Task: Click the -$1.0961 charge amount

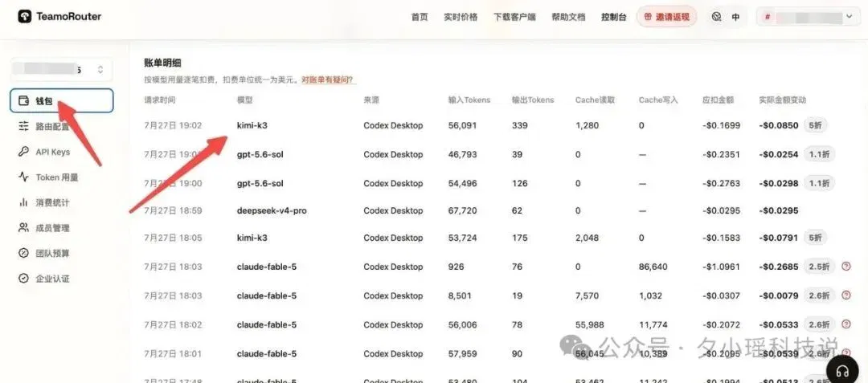Action: pyautogui.click(x=721, y=267)
